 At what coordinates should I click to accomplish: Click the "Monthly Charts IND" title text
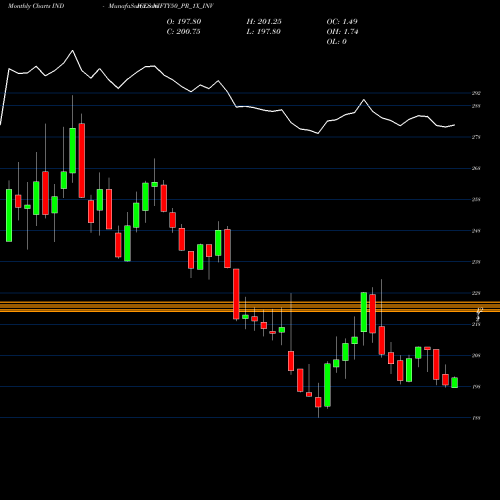36,6
